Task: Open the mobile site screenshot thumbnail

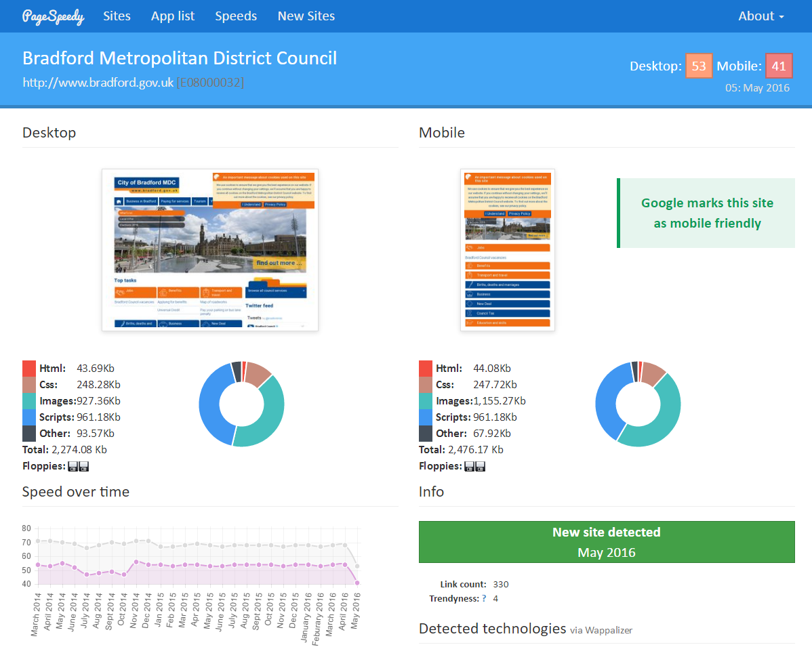Action: (507, 250)
